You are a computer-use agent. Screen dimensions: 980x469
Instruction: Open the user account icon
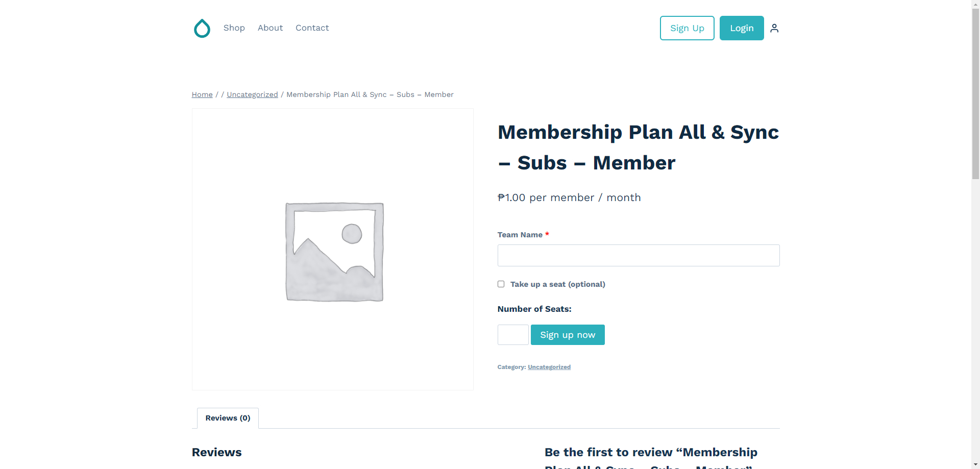tap(774, 28)
